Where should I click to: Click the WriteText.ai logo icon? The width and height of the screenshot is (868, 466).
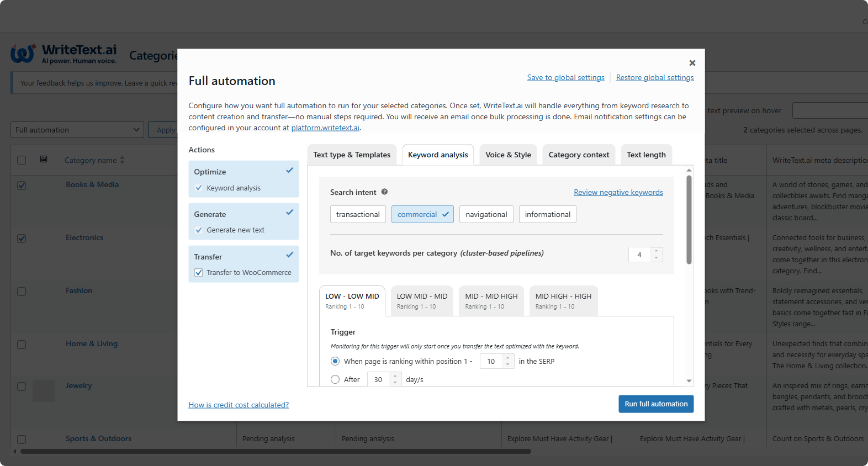[x=23, y=54]
